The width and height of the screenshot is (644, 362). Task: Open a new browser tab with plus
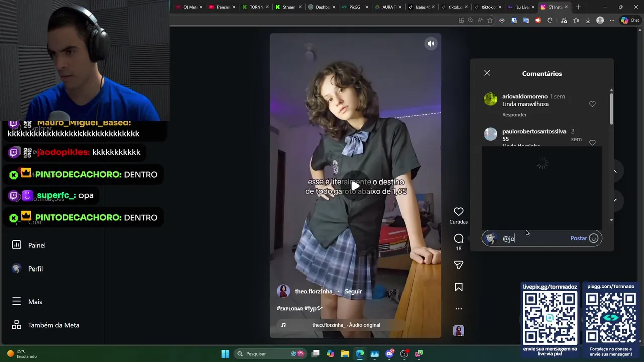[578, 7]
